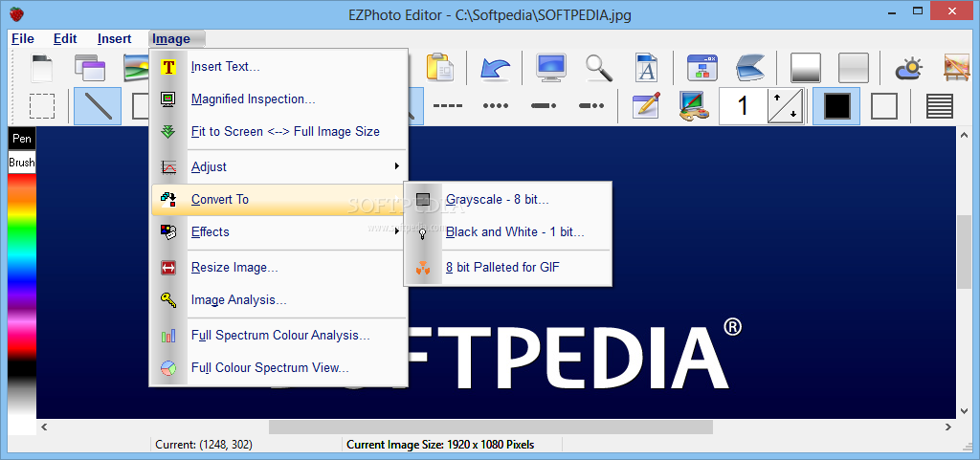Image resolution: width=980 pixels, height=460 pixels.
Task: Click the sun and cloud icon
Action: (x=909, y=67)
